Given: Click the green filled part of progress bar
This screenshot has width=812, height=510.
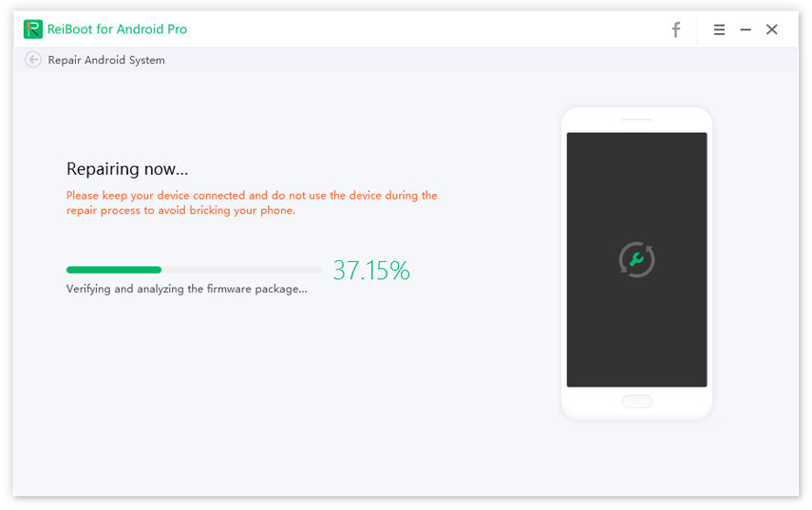Looking at the screenshot, I should pos(114,270).
